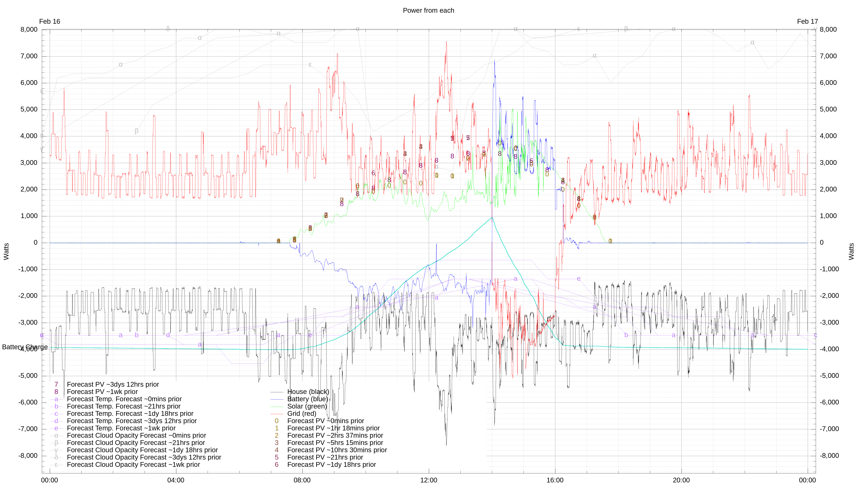Click the House (black) legend entry
This screenshot has width=868, height=488.
click(308, 392)
